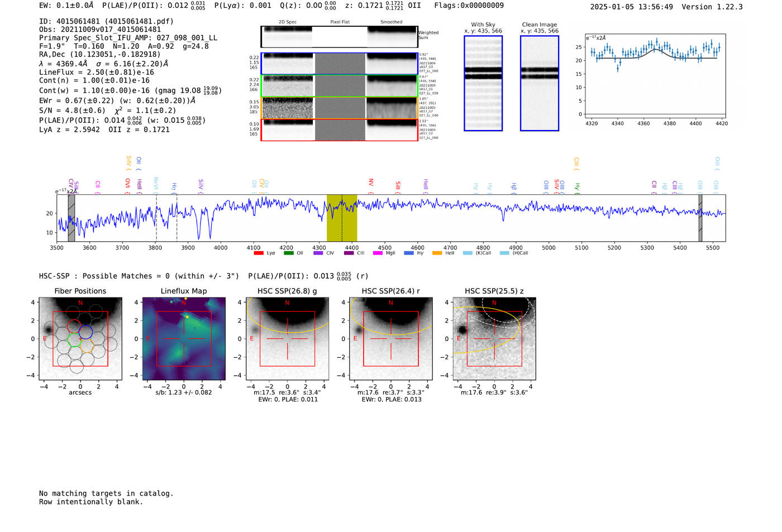Click the EWr: 0, PLAE: 0.011 caption
This screenshot has width=782, height=532.
pos(288,399)
